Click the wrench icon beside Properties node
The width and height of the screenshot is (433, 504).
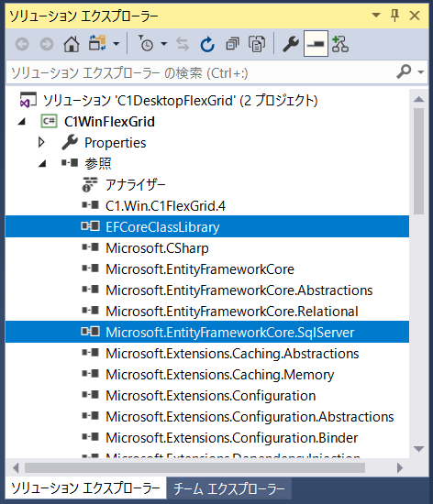70,142
